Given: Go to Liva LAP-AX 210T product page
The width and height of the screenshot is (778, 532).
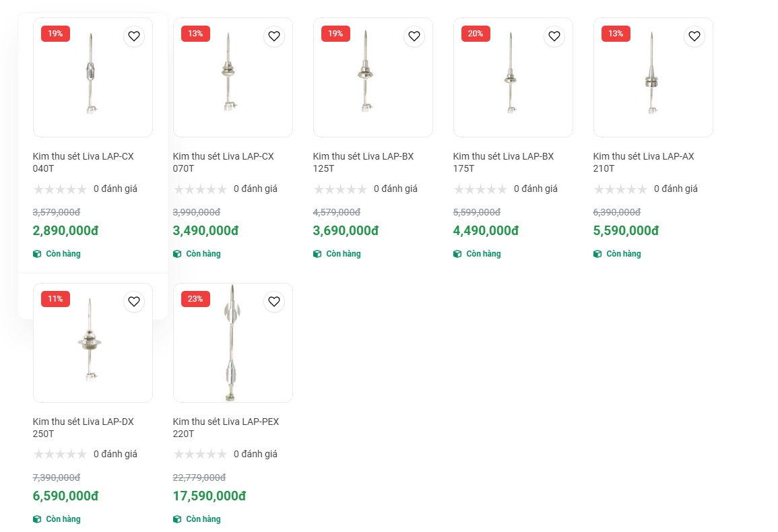Looking at the screenshot, I should 643,162.
